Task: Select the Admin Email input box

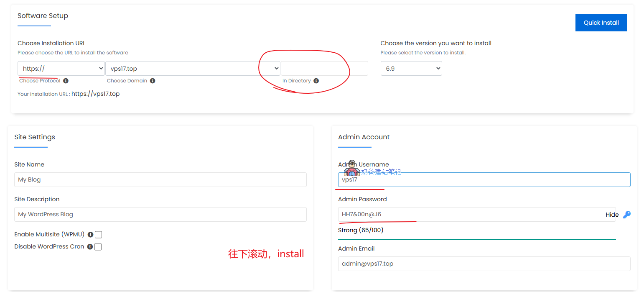Action: 484,264
